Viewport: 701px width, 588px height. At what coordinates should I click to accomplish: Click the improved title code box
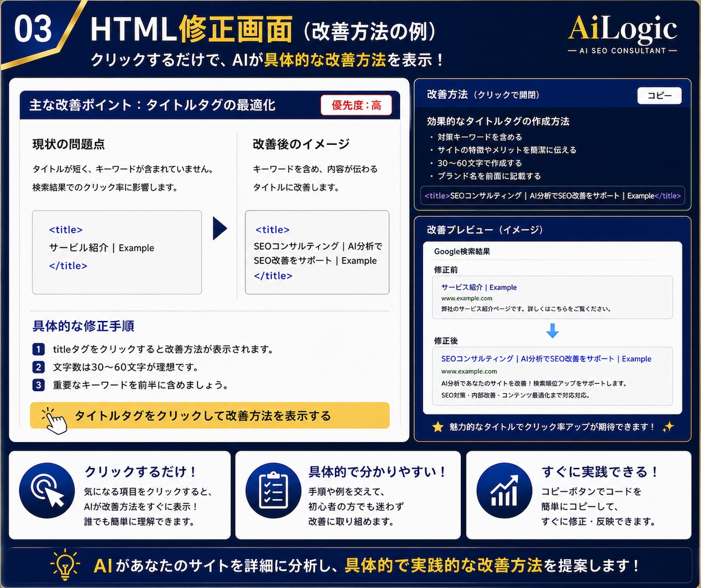[x=317, y=252]
